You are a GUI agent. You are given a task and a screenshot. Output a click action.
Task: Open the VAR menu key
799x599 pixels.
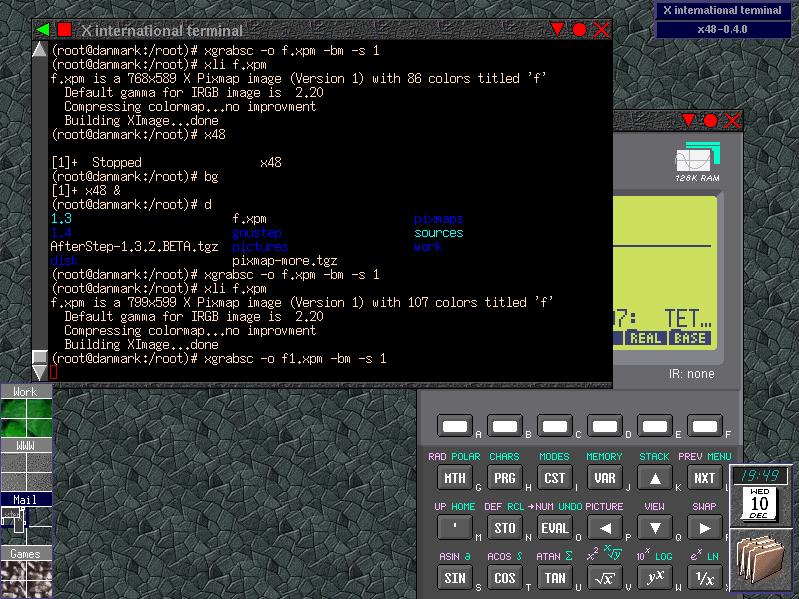click(604, 478)
